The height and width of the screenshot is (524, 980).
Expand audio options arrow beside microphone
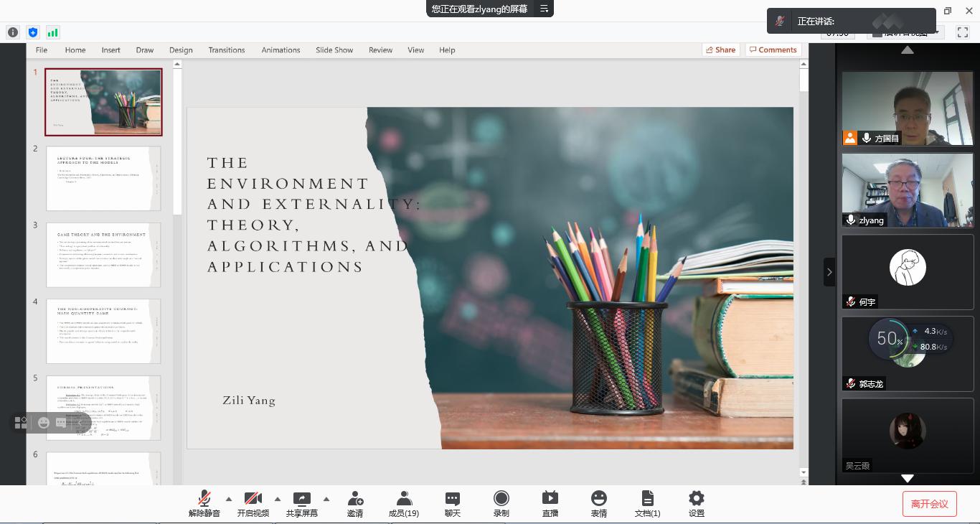(x=229, y=499)
